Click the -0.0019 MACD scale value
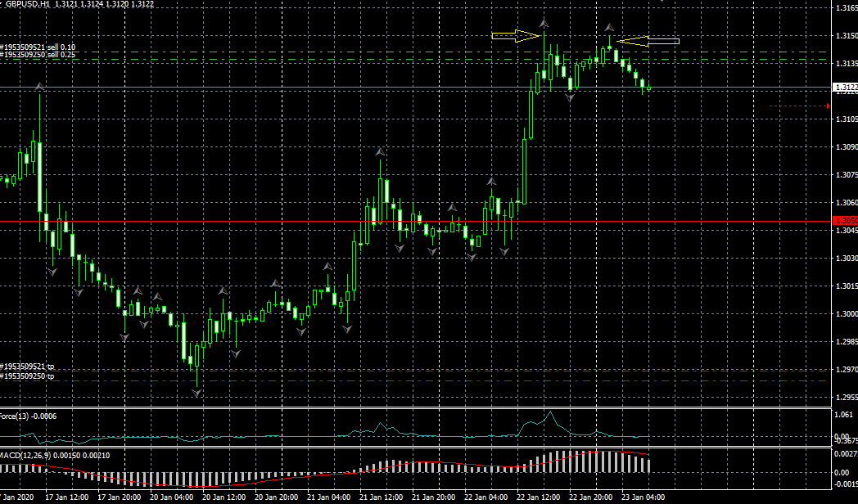Screen dimensions: 858x504 [846, 484]
